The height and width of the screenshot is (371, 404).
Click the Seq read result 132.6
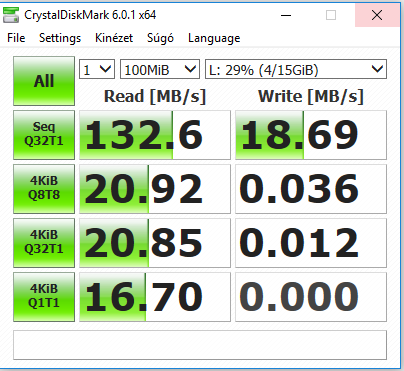click(x=155, y=135)
